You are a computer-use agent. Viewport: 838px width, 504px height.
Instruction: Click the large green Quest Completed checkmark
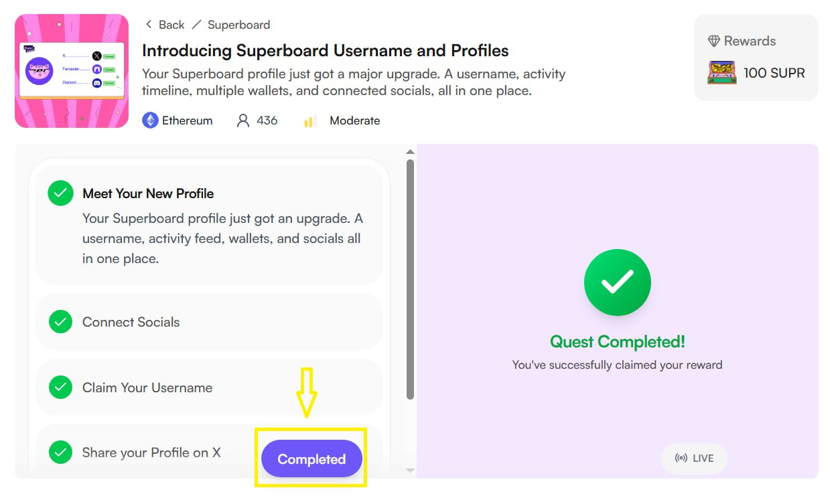coord(617,282)
